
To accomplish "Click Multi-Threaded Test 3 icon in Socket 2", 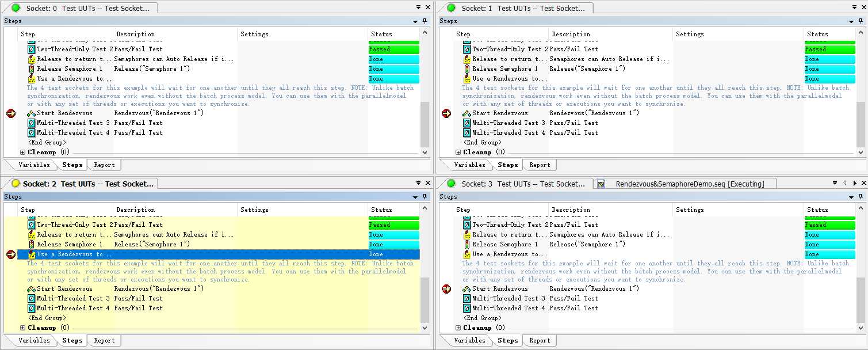I will click(32, 299).
